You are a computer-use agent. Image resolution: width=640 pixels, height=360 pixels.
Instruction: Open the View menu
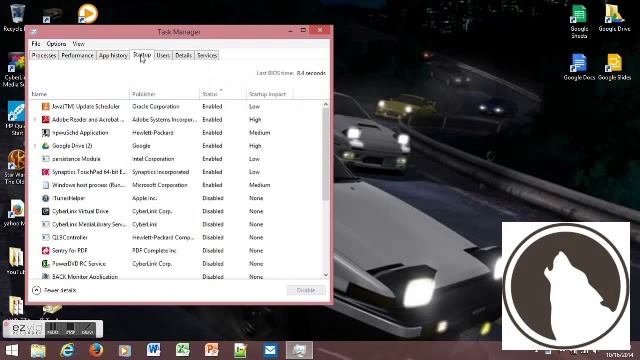point(78,44)
